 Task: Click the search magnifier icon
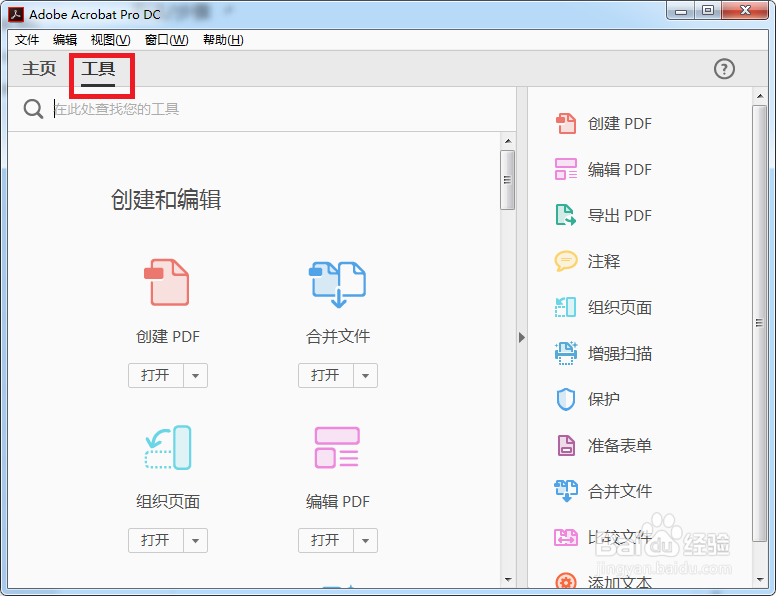[33, 109]
